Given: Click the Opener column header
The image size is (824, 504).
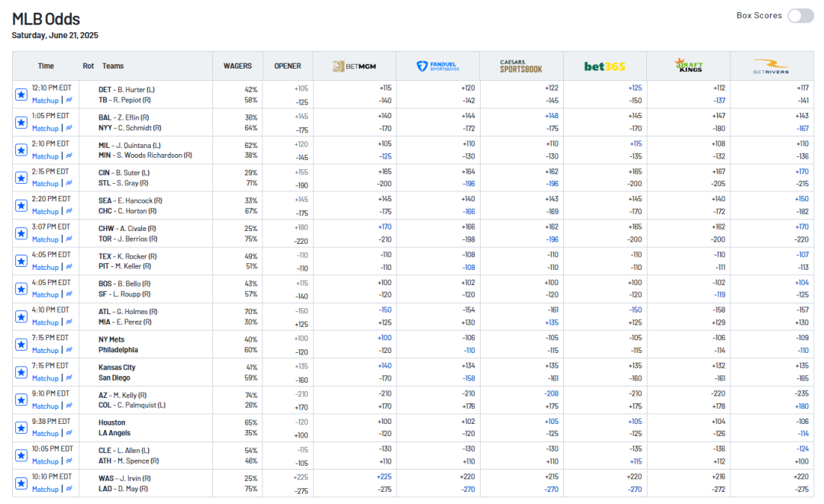Looking at the screenshot, I should pos(288,66).
